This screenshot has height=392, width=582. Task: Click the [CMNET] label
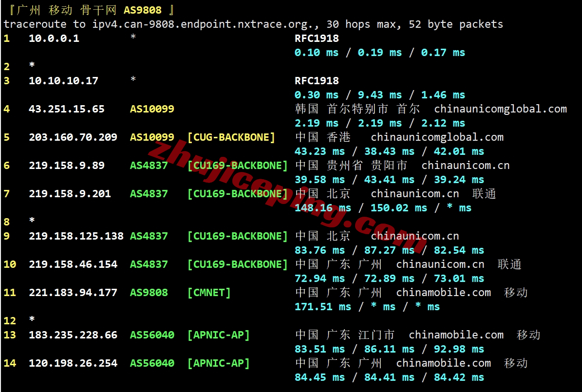[x=209, y=293]
